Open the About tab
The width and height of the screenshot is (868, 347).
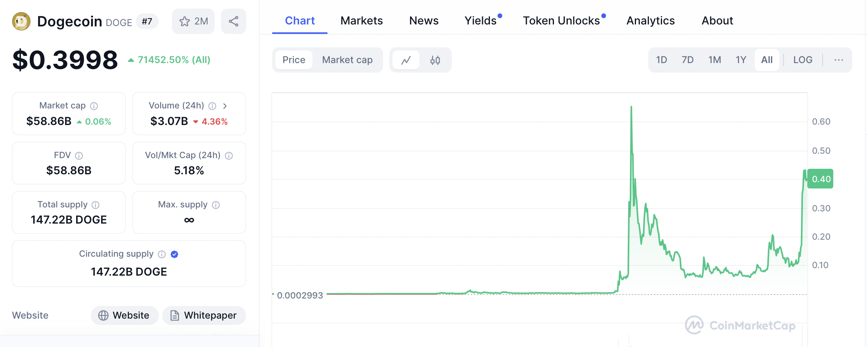(717, 21)
